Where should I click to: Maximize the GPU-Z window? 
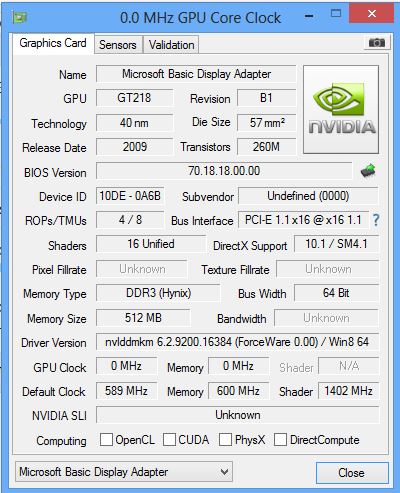coord(336,14)
